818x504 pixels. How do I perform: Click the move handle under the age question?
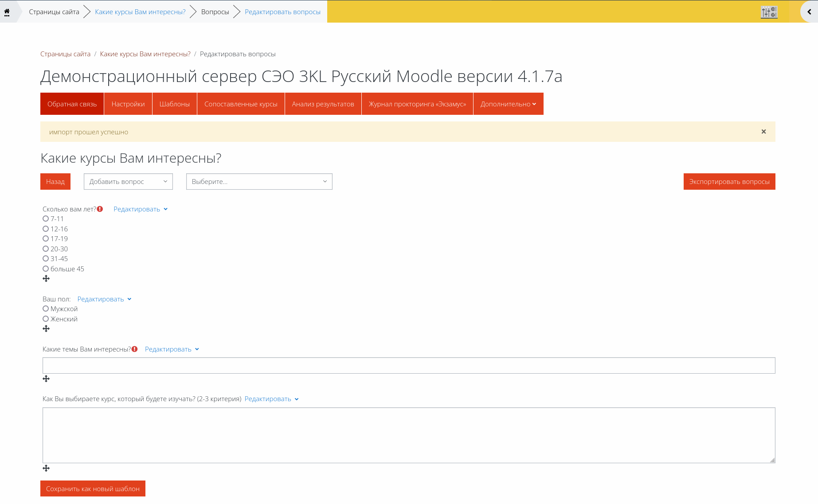(x=46, y=279)
